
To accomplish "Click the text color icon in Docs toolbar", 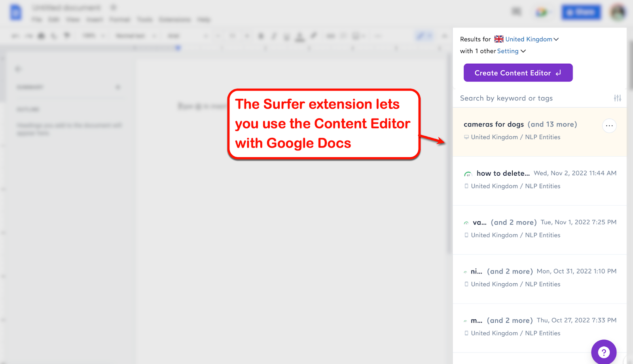I will 300,36.
